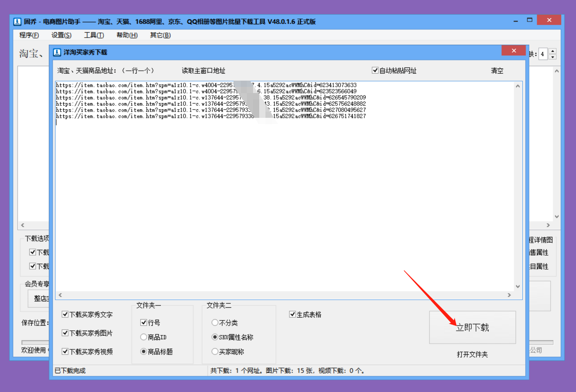Click the URL ending in id=627080495627
Screen dimensions: 576x392
click(x=211, y=110)
